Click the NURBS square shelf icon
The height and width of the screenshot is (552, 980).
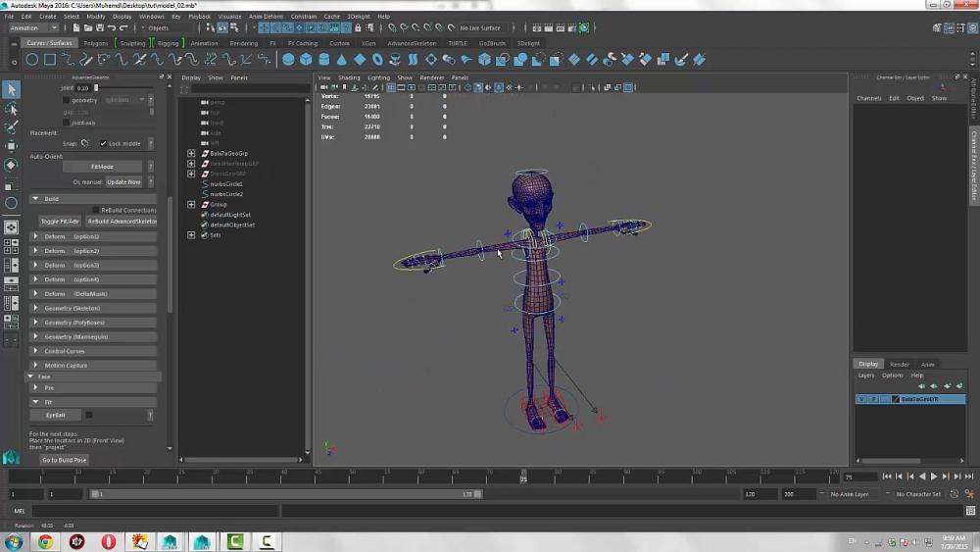[50, 60]
